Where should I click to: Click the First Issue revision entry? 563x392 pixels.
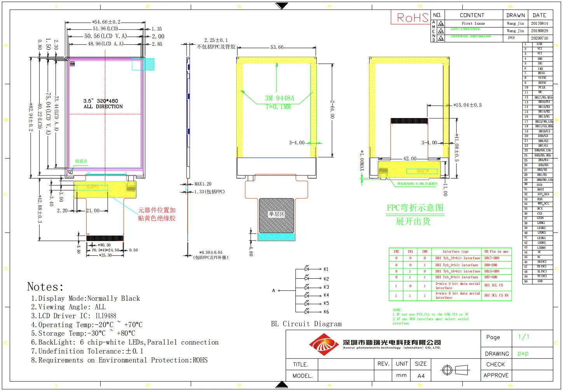(473, 23)
